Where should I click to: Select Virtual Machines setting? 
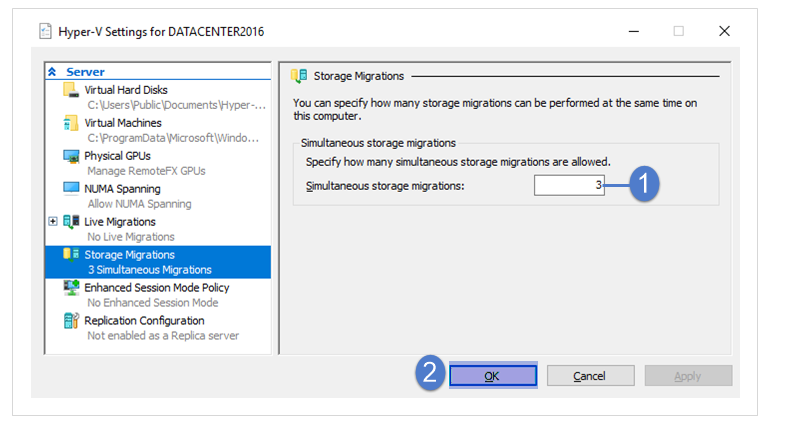123,123
